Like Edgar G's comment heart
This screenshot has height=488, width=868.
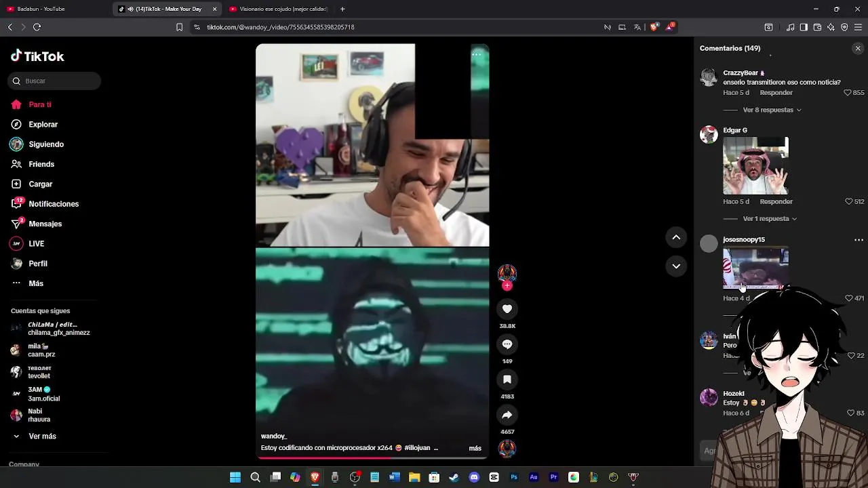pos(848,201)
